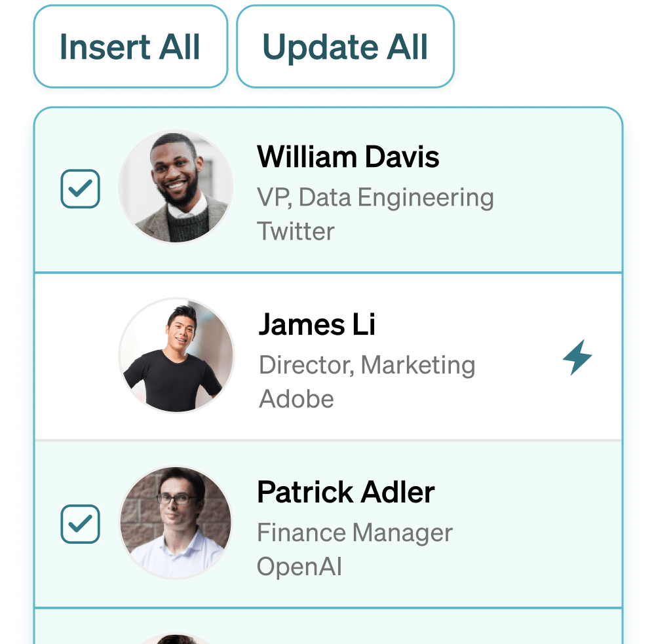Click the OpenAI company label

coord(299,567)
